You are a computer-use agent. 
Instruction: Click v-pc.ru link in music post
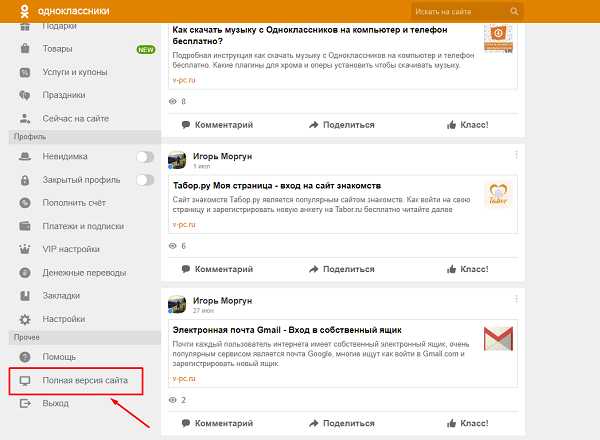(184, 80)
